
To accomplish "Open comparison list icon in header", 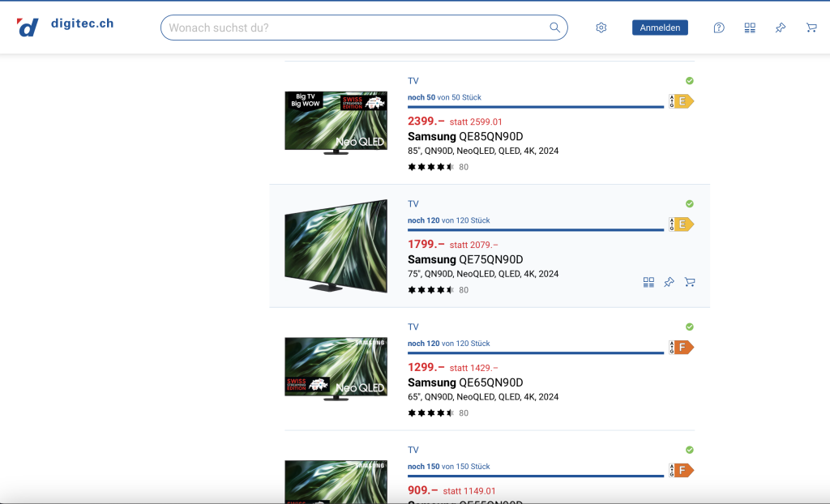I will (750, 28).
